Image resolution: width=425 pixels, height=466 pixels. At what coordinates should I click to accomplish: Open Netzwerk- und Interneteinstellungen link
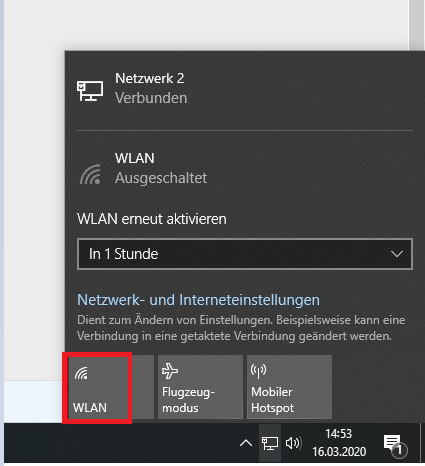(198, 300)
